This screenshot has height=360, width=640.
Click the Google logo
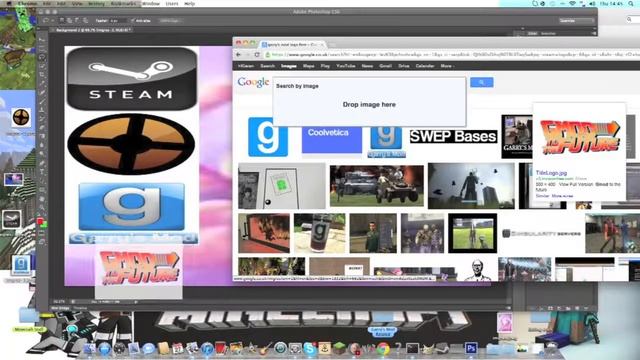click(x=253, y=82)
